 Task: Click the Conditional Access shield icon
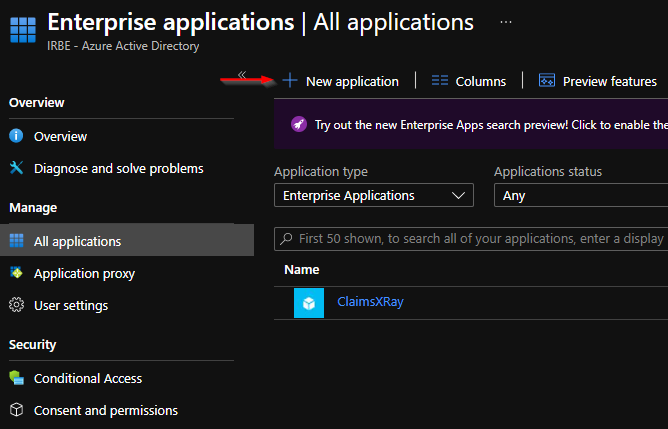pyautogui.click(x=16, y=378)
